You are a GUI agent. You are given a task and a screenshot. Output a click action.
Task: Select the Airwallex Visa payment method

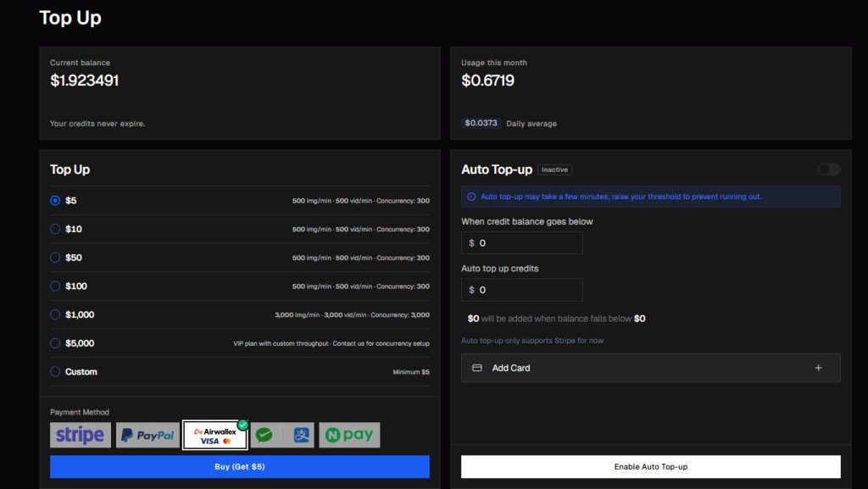click(x=215, y=436)
